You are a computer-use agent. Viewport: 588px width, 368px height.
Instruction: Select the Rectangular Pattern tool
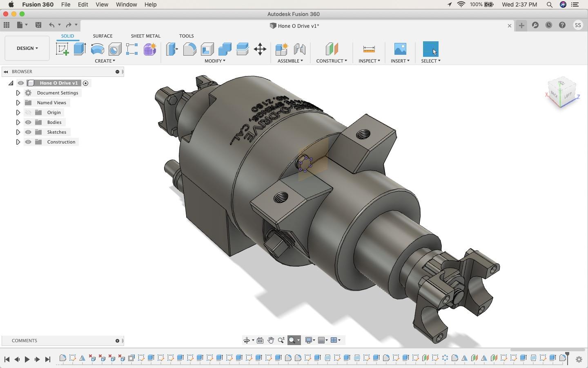[x=132, y=49]
